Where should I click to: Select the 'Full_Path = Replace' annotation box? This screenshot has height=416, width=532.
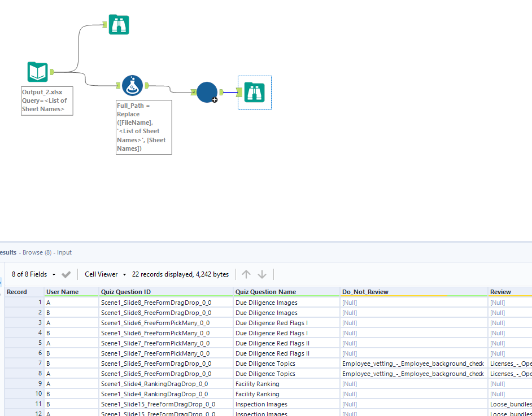coord(144,127)
